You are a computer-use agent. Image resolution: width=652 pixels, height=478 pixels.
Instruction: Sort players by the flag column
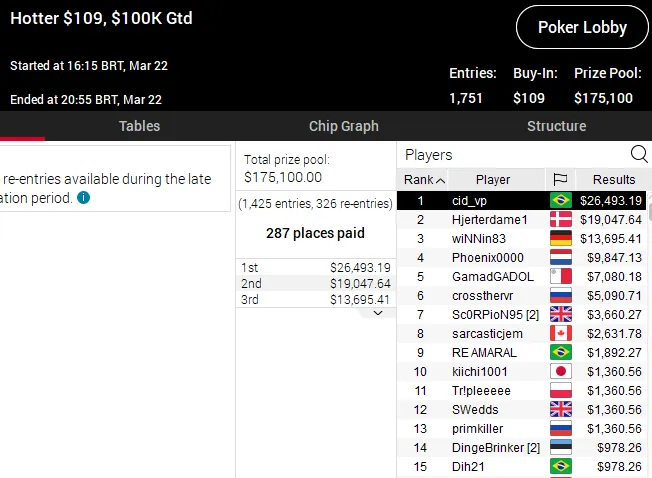coord(560,180)
